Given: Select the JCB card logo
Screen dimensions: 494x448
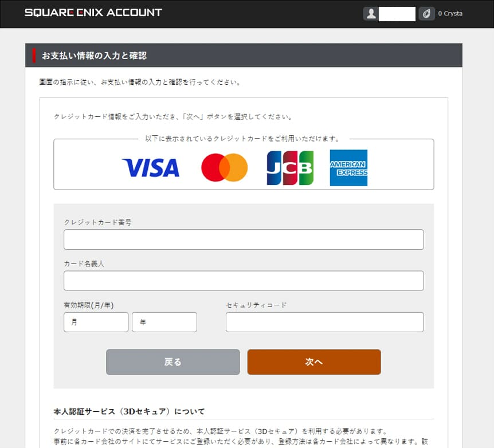Looking at the screenshot, I should (x=290, y=168).
